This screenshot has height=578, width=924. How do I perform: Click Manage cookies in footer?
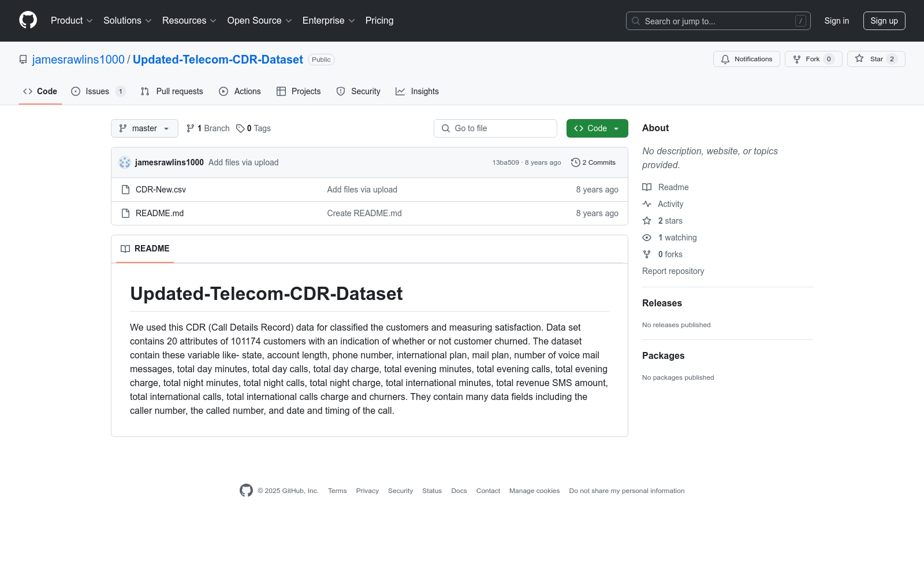click(x=534, y=491)
